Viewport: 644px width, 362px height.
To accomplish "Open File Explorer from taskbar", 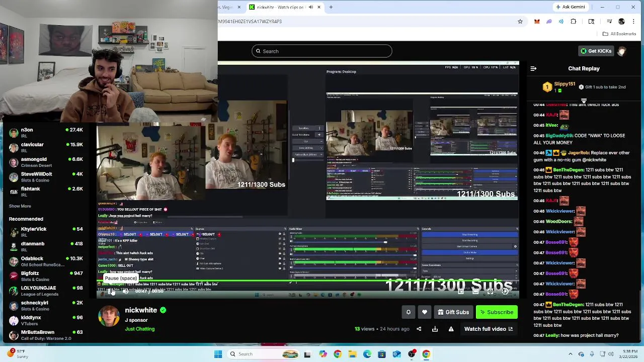I will (352, 354).
